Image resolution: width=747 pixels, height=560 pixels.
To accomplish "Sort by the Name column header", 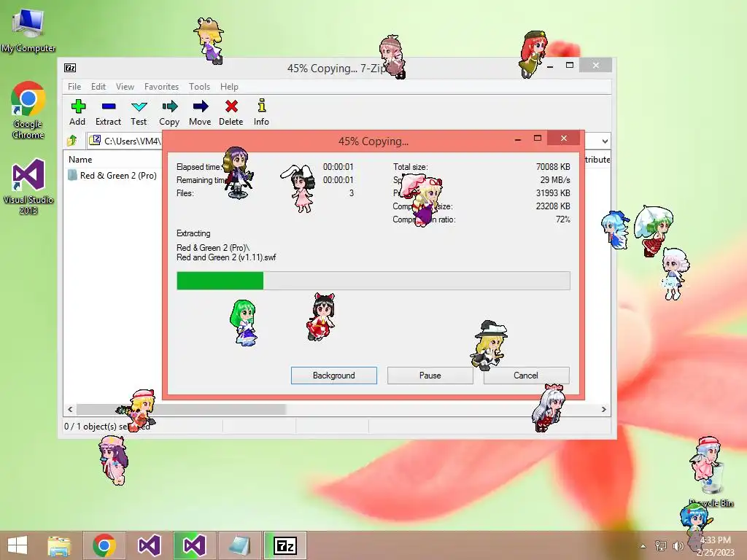I will click(80, 160).
